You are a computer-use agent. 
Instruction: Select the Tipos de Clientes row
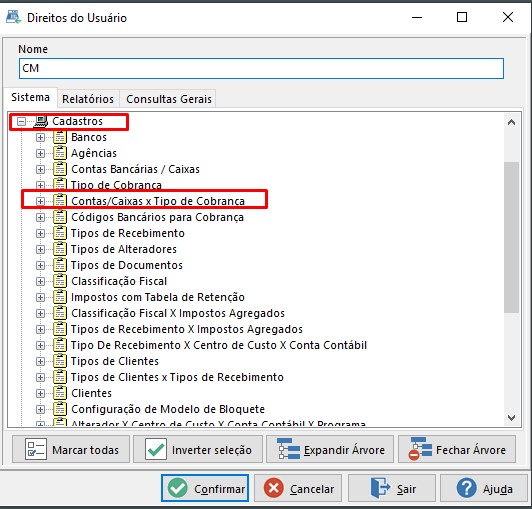[x=115, y=361]
